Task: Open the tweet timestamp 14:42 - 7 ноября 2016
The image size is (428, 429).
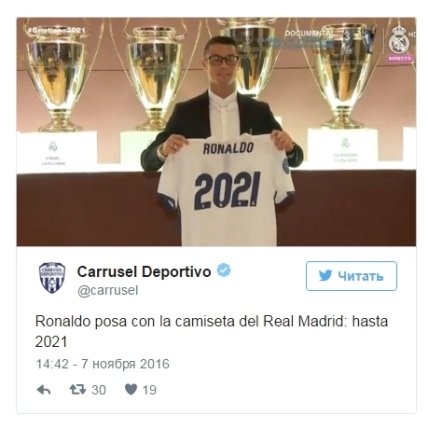Action: click(x=103, y=364)
